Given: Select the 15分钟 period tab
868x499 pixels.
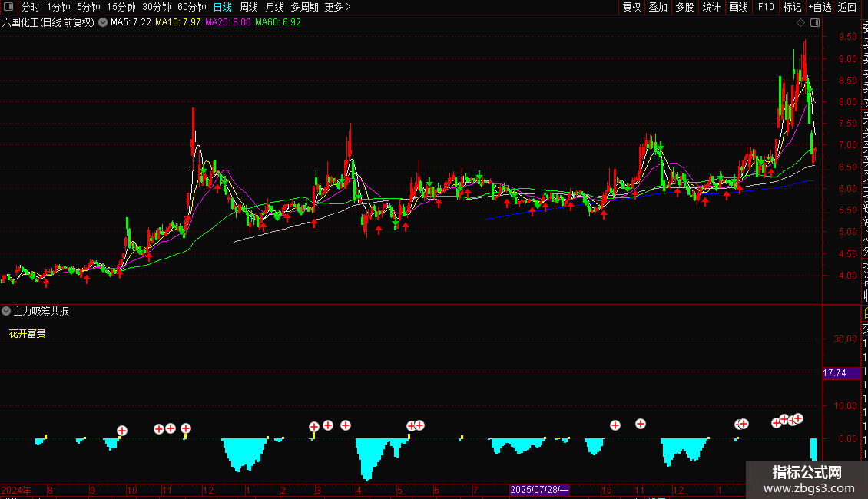Looking at the screenshot, I should coord(121,7).
